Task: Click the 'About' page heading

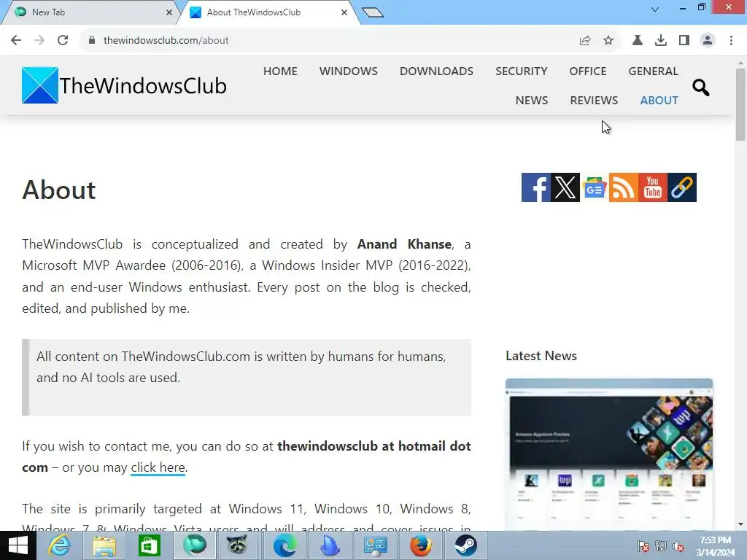Action: tap(58, 190)
